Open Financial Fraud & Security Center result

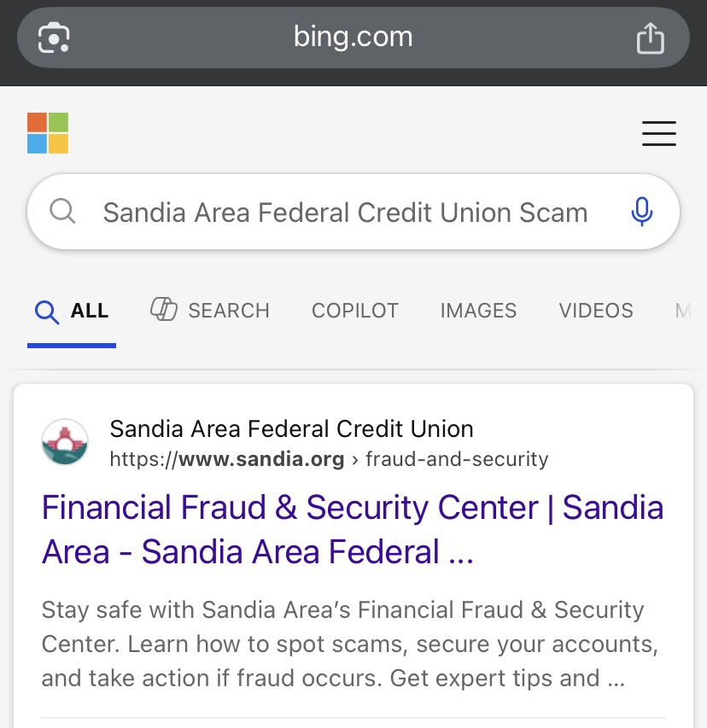coord(353,529)
